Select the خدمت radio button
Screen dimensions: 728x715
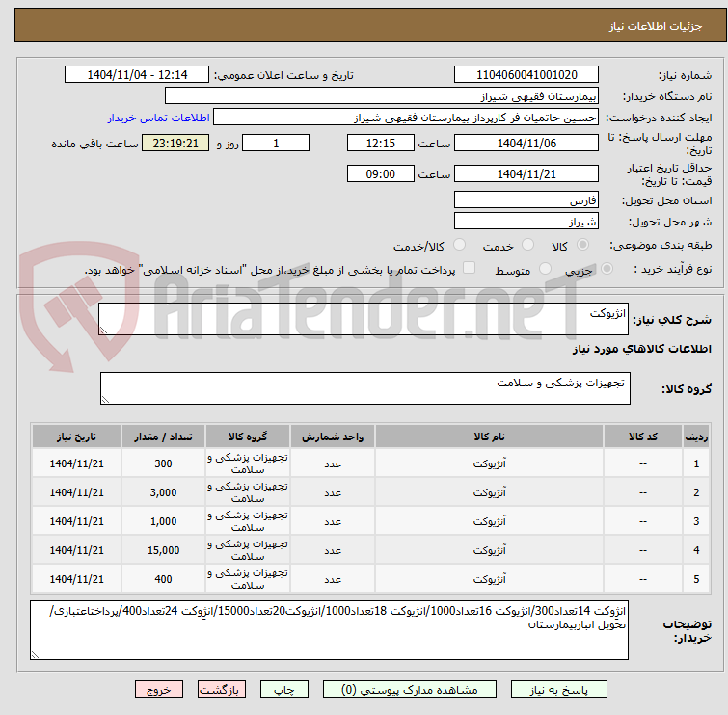click(527, 245)
